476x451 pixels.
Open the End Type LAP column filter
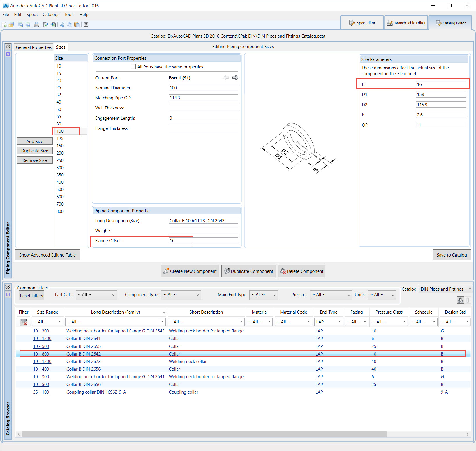click(329, 322)
